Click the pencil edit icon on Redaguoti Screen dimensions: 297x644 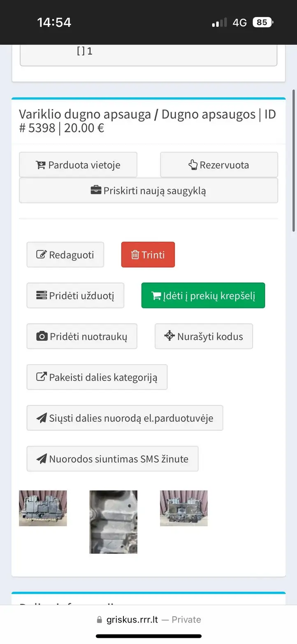pos(42,254)
